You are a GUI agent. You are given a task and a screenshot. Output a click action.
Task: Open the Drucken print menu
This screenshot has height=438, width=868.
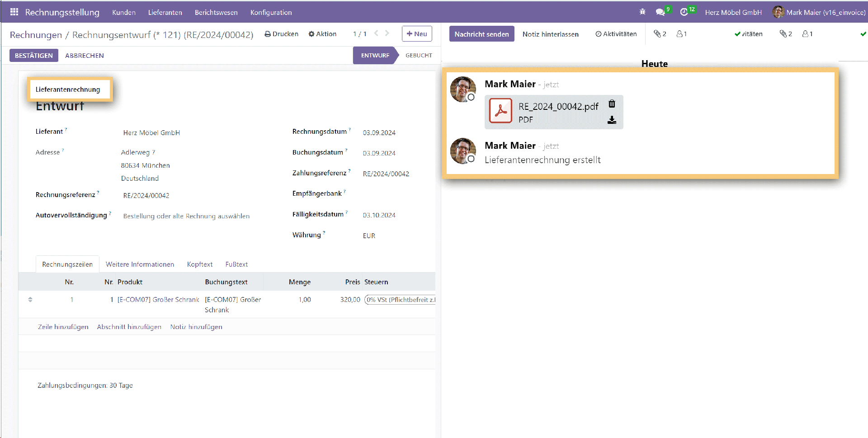[x=281, y=34]
